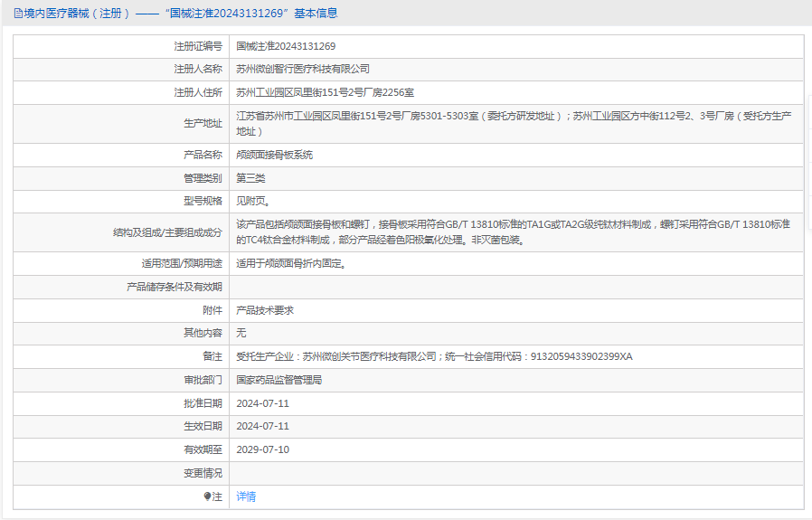The height and width of the screenshot is (520, 812).
Task: Click the lightbulb icon beside 注
Action: coord(207,496)
